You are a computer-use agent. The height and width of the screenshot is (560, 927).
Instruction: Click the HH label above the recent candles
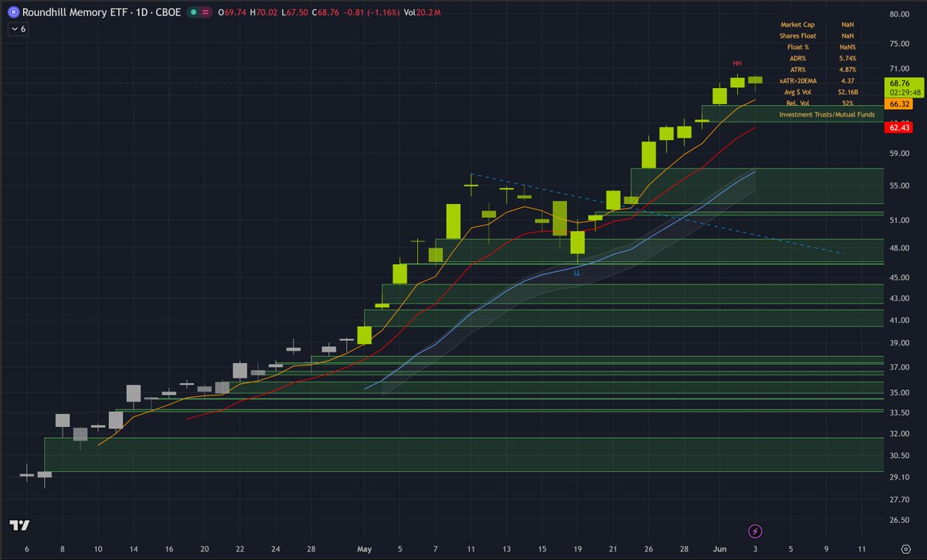tap(737, 63)
